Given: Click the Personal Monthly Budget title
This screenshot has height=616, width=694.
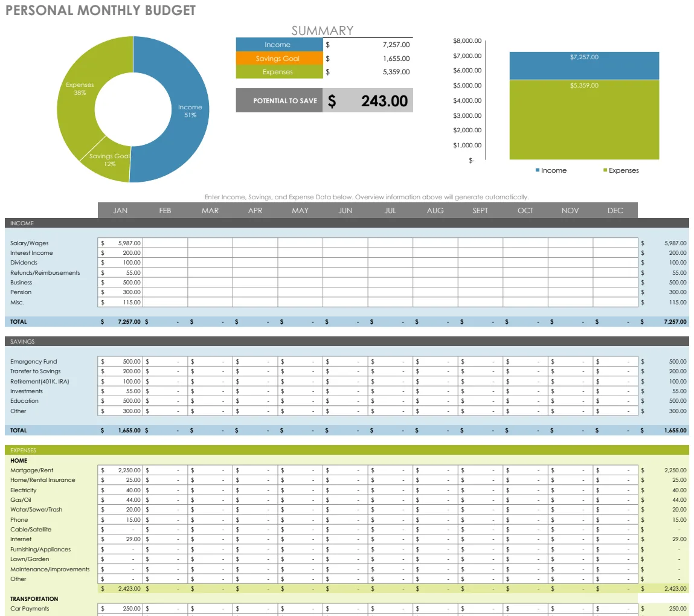Looking at the screenshot, I should click(100, 10).
